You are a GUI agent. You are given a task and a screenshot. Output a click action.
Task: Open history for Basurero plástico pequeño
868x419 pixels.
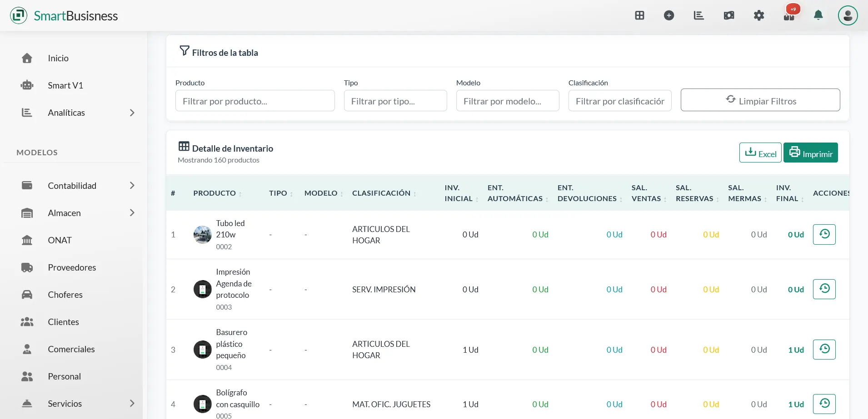point(824,349)
